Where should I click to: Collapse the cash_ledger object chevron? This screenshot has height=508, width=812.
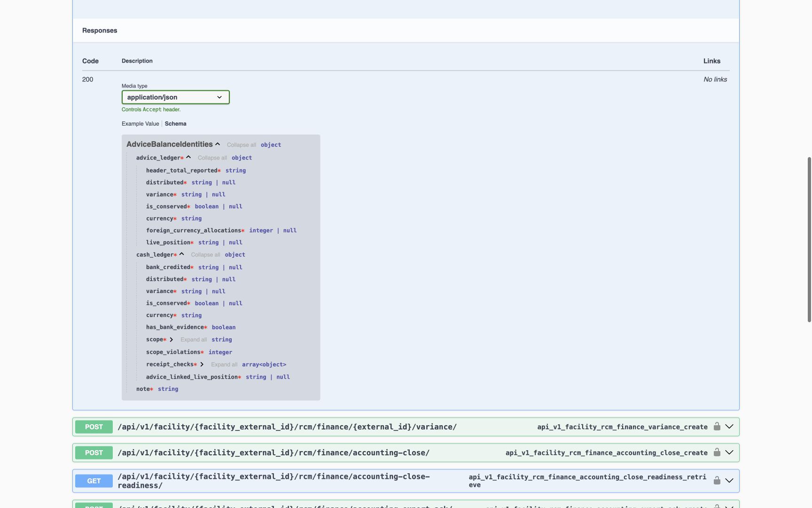pos(182,254)
